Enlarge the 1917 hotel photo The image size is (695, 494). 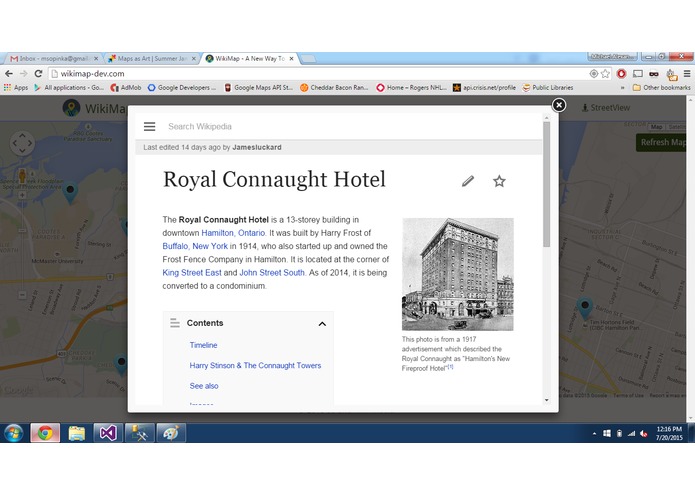[457, 274]
